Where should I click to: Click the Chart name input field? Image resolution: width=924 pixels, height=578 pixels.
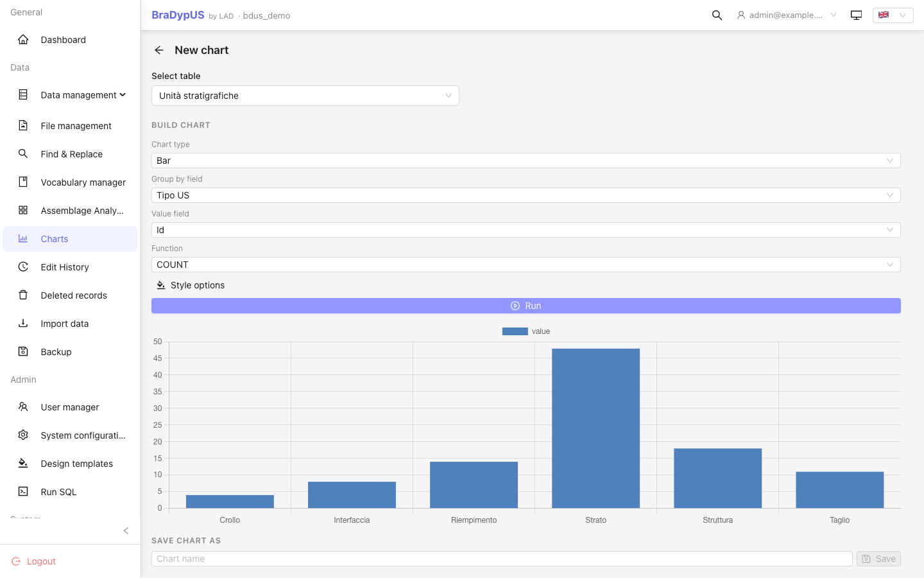coord(502,559)
